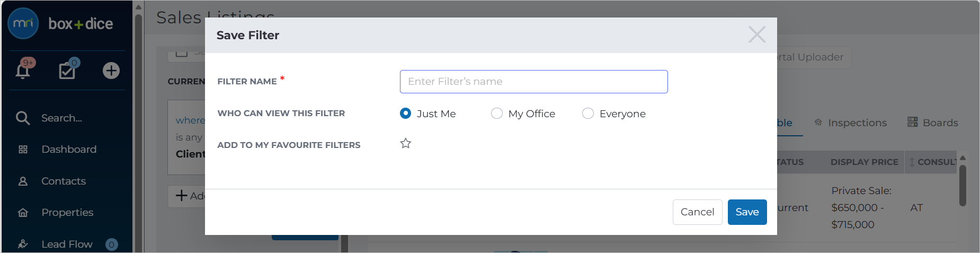The width and height of the screenshot is (980, 253).
Task: Open Properties in the sidebar
Action: point(67,213)
